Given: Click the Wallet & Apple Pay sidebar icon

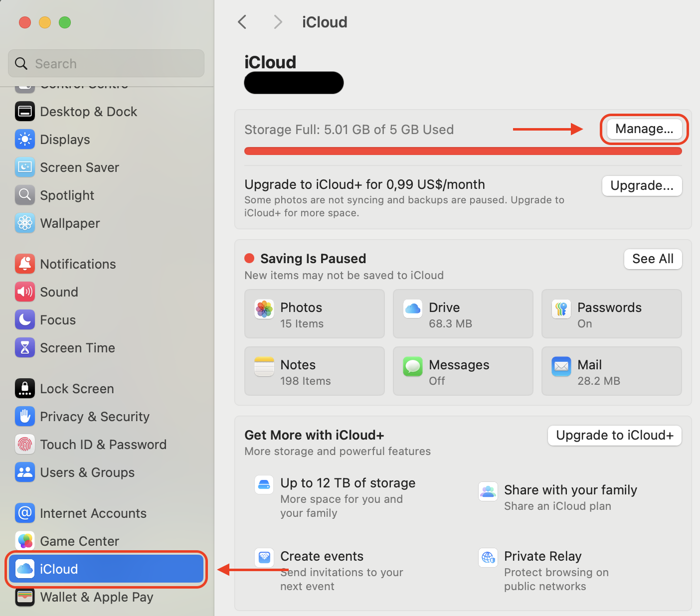Looking at the screenshot, I should tap(25, 597).
